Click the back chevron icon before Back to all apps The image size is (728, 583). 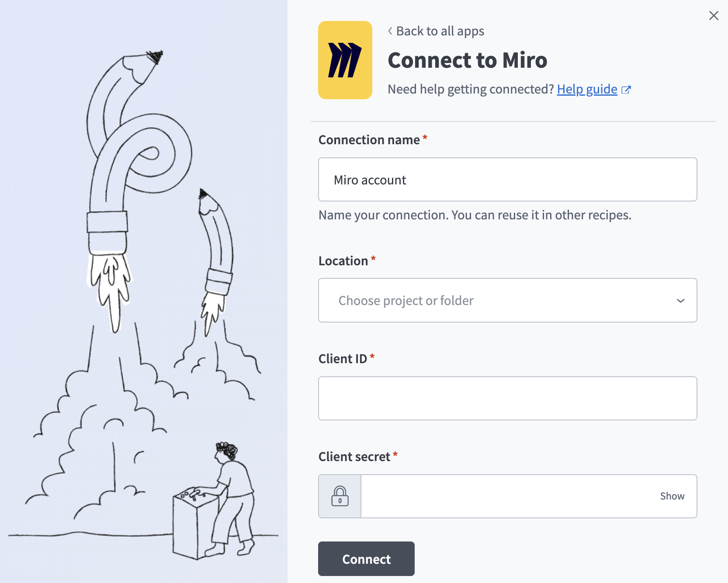pos(390,31)
